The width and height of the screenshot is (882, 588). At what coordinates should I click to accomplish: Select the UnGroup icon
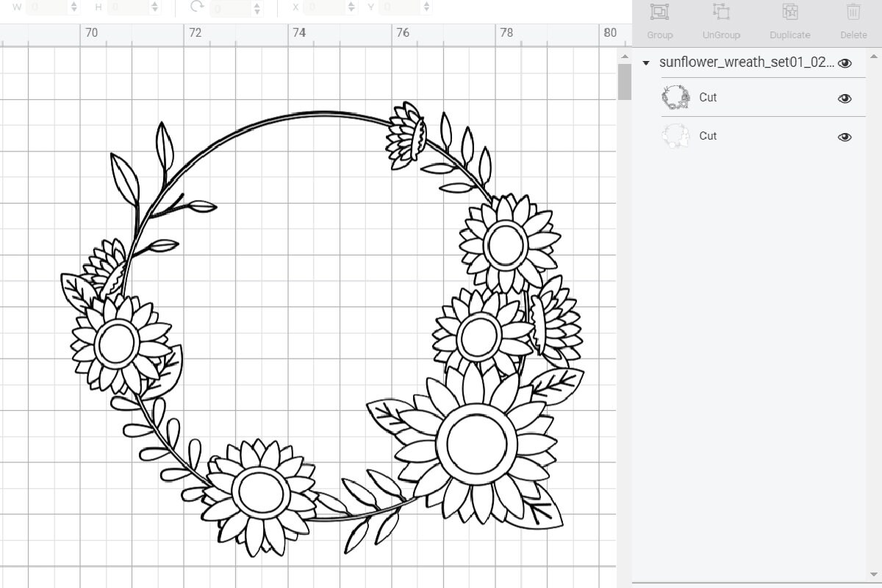[x=720, y=12]
